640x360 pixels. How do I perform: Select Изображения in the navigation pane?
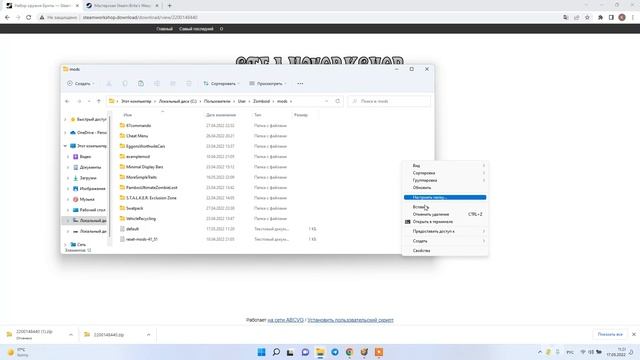(92, 189)
